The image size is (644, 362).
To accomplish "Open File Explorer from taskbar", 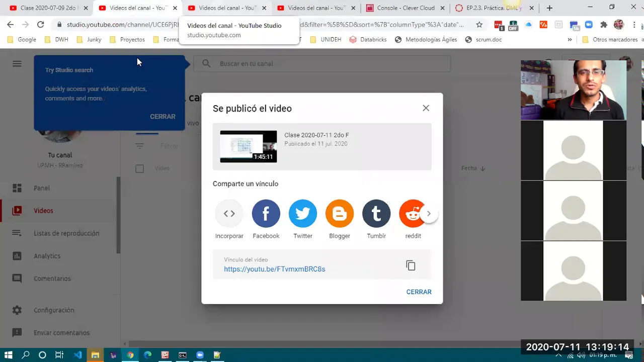I will (x=95, y=355).
